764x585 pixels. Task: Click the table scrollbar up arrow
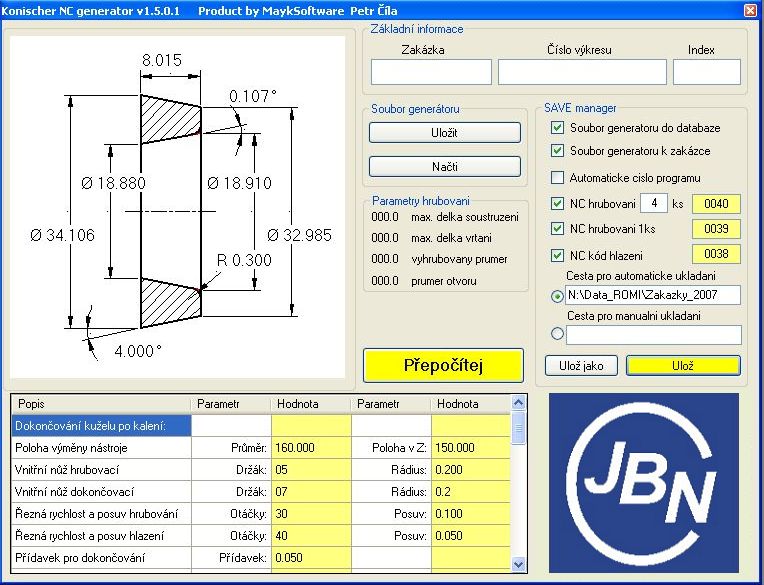pos(518,403)
